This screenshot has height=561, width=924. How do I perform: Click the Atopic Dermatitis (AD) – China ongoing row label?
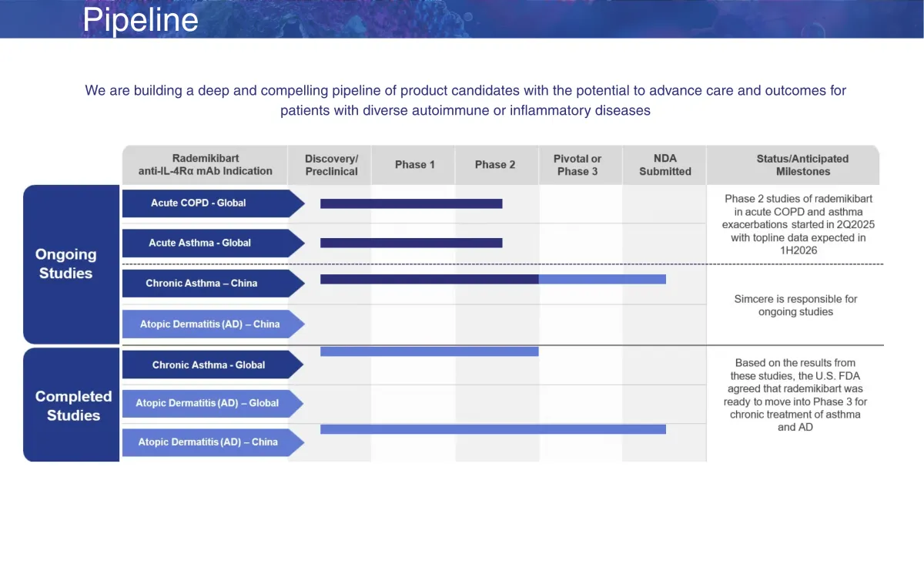pos(213,324)
